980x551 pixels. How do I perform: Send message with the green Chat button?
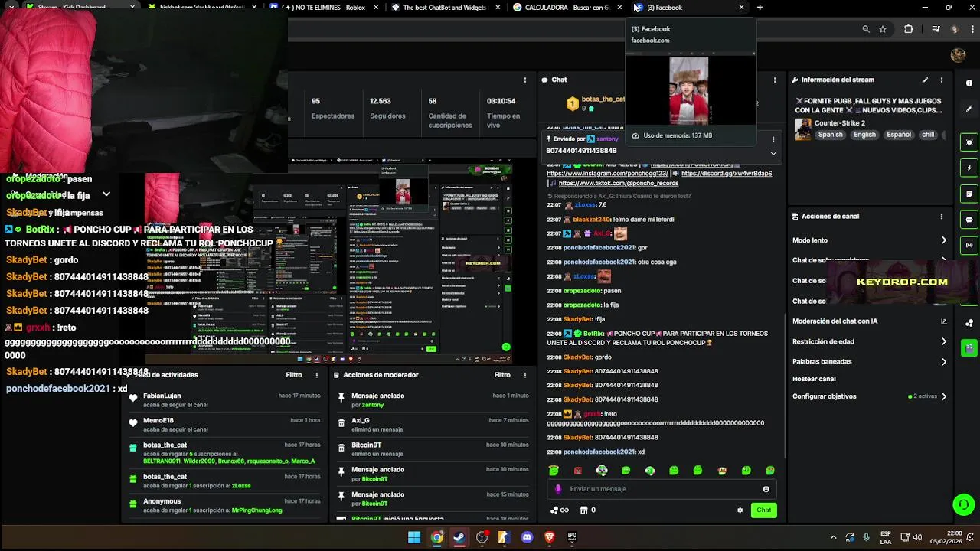(764, 510)
